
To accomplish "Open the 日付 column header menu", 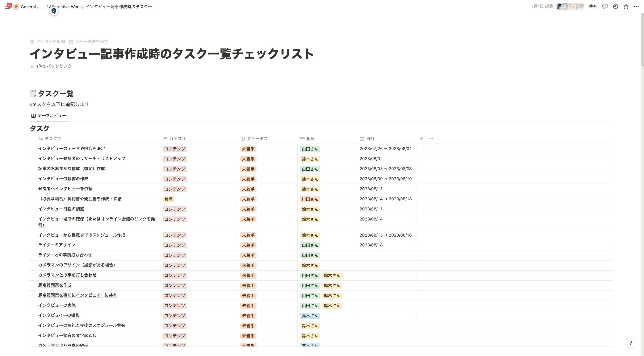I will tap(370, 138).
